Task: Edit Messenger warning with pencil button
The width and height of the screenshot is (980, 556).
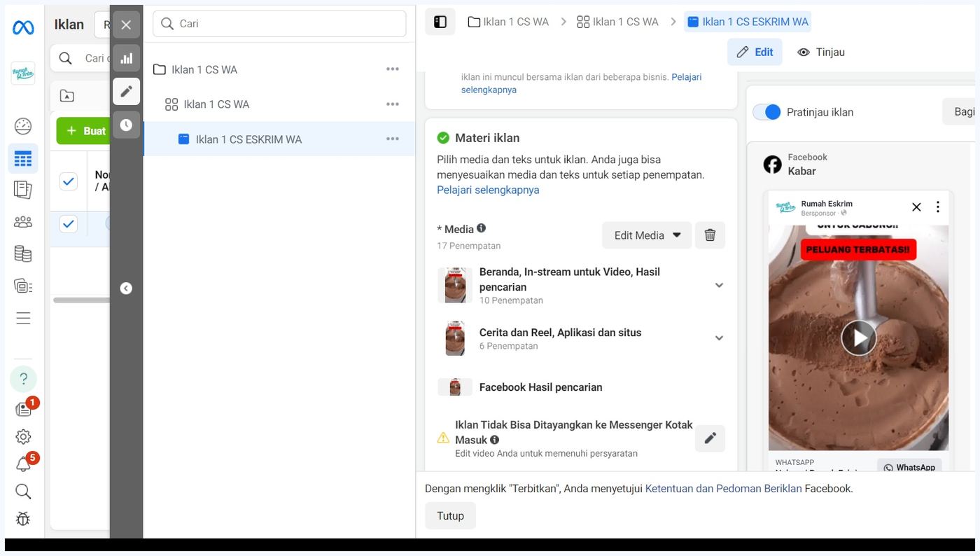Action: point(710,438)
